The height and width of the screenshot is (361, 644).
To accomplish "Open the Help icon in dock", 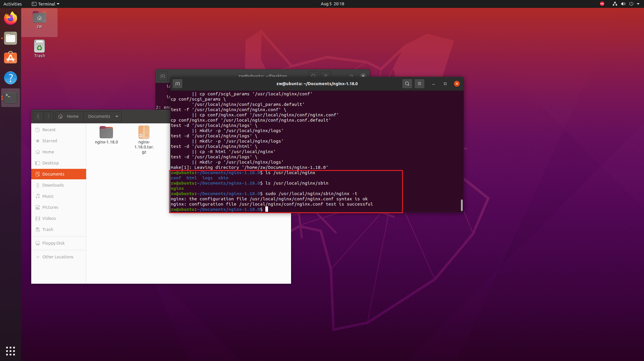I will point(11,78).
